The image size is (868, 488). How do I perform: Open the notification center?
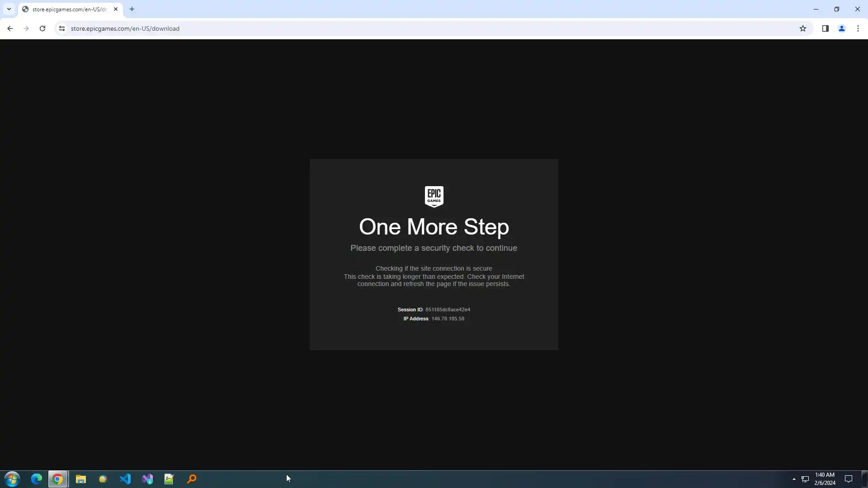[849, 479]
